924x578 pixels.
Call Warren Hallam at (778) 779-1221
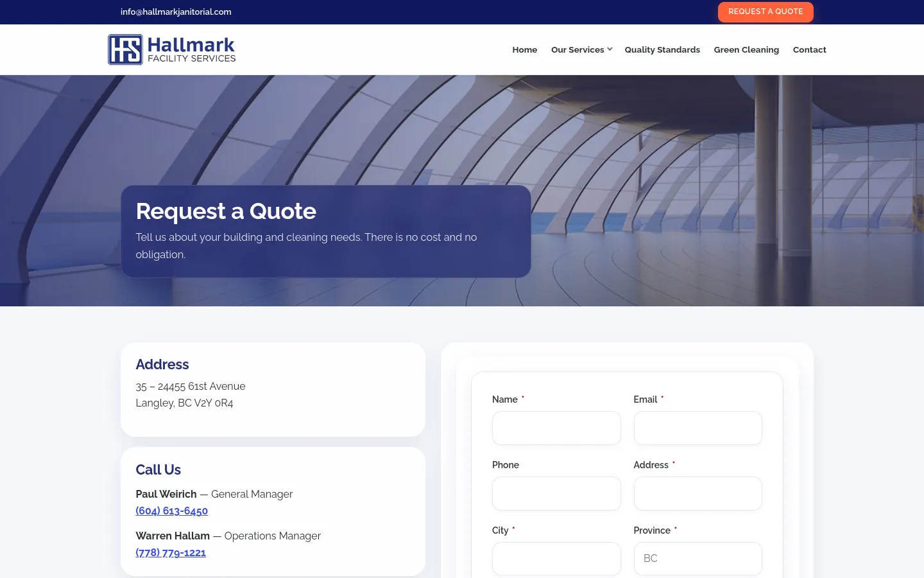click(x=171, y=553)
